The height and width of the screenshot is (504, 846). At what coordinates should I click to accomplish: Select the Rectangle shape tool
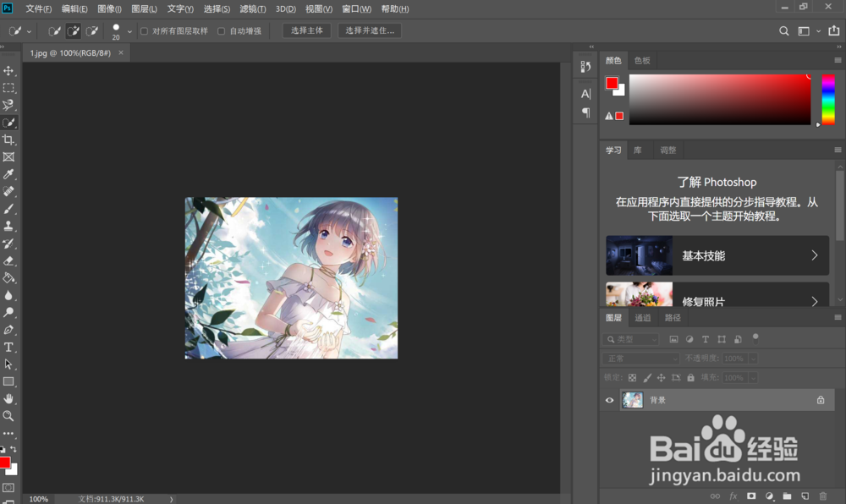[8, 381]
